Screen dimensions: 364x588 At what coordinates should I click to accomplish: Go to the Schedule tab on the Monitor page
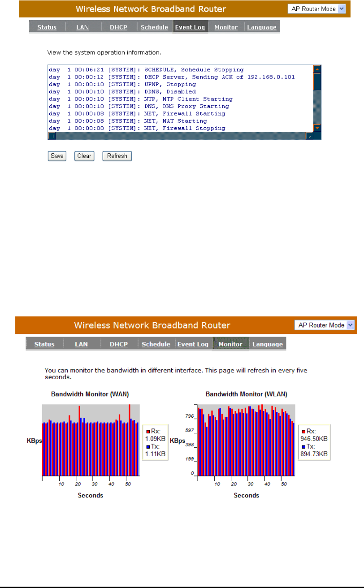[x=156, y=344]
